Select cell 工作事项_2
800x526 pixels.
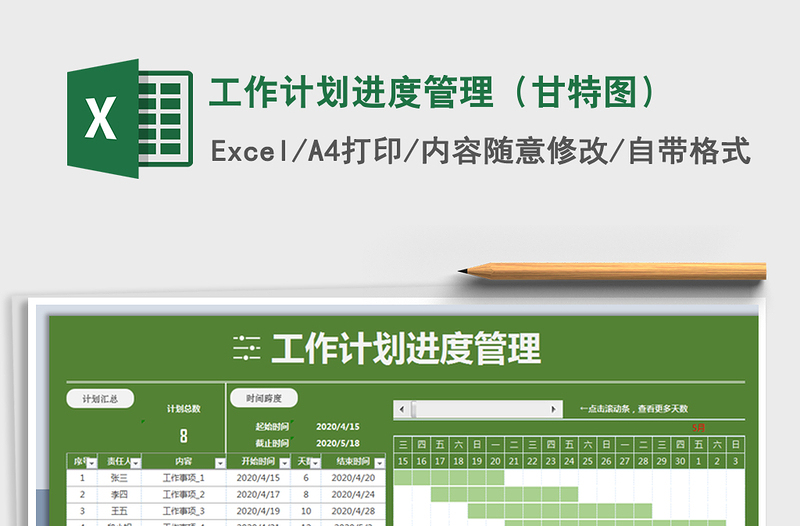click(184, 494)
